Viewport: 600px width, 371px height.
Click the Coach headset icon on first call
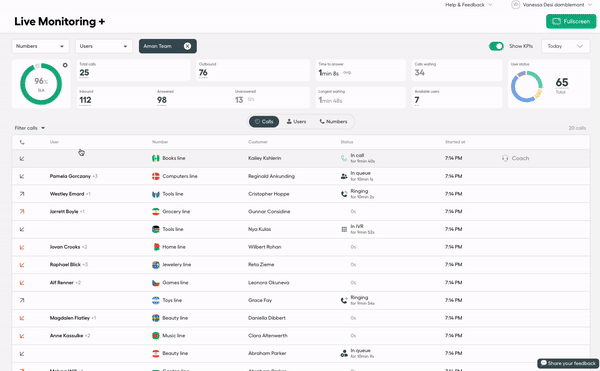(505, 158)
